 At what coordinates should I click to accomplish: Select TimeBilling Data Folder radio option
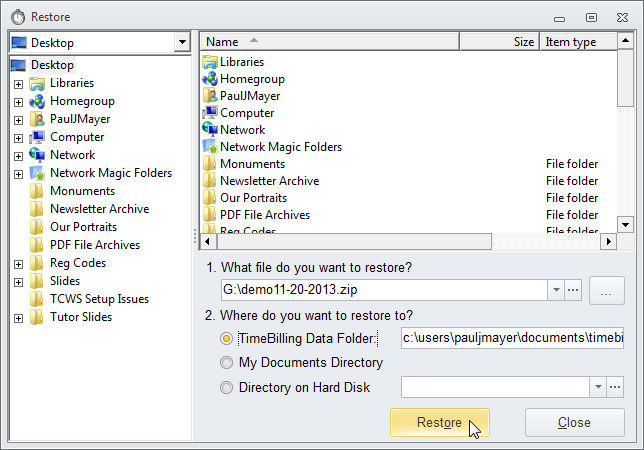pos(227,339)
